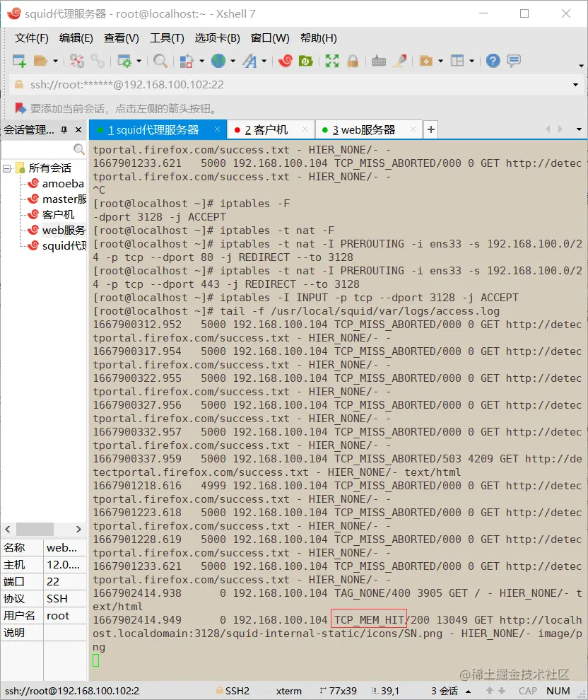Expand the address bar history dropdown

575,85
